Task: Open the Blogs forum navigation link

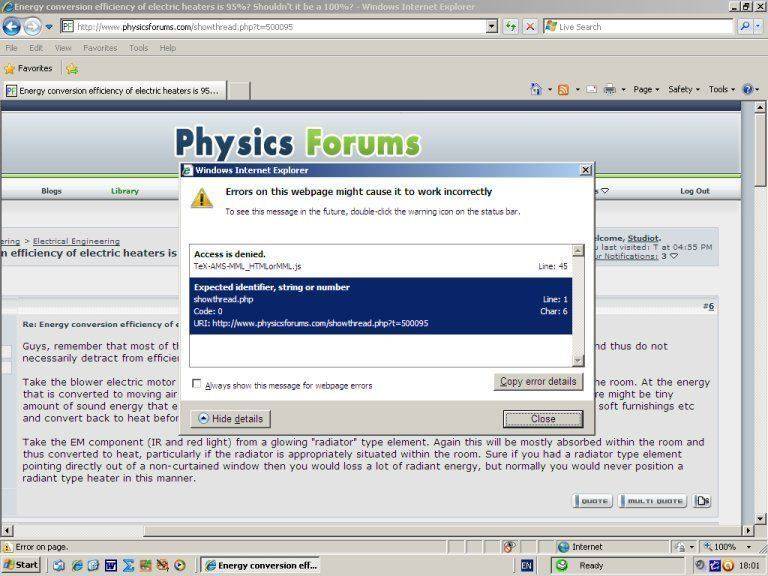Action: point(51,191)
